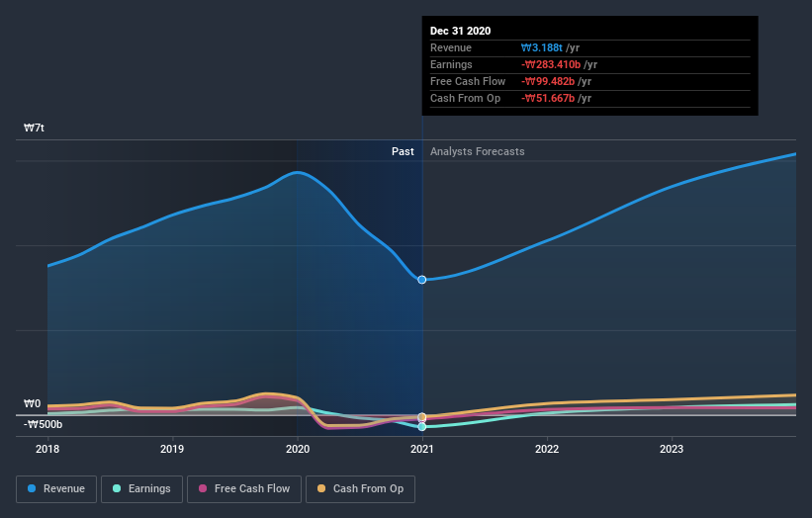
Task: Click the -₩51.667b cash from op value
Action: [x=548, y=98]
